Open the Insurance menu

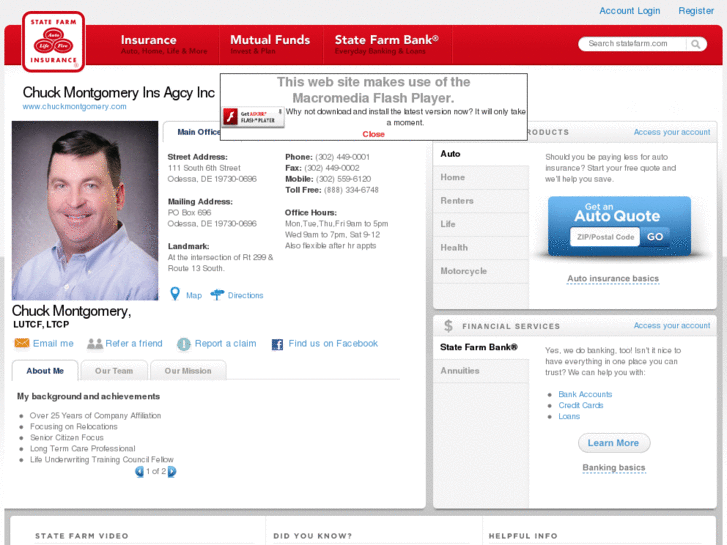coord(164,45)
